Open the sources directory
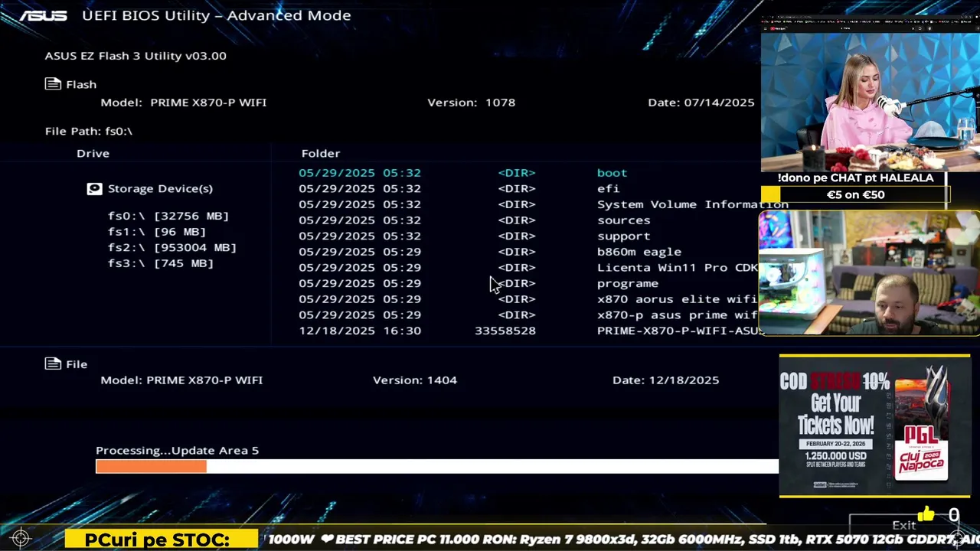The height and width of the screenshot is (551, 980). (x=624, y=220)
